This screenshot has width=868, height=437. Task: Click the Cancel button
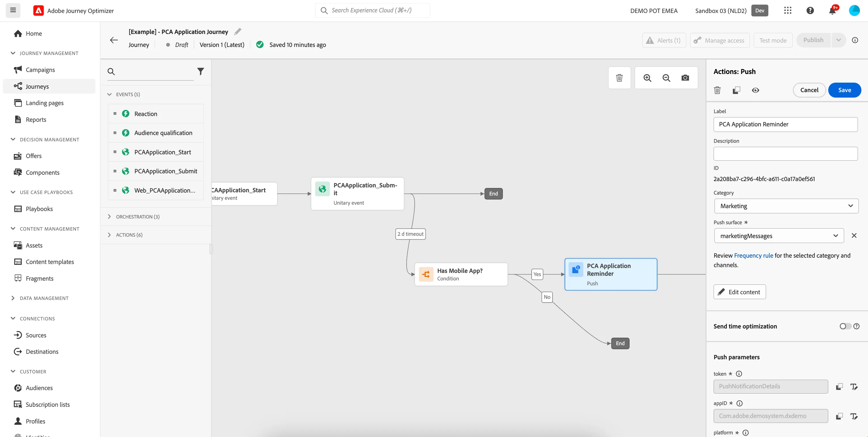(809, 90)
